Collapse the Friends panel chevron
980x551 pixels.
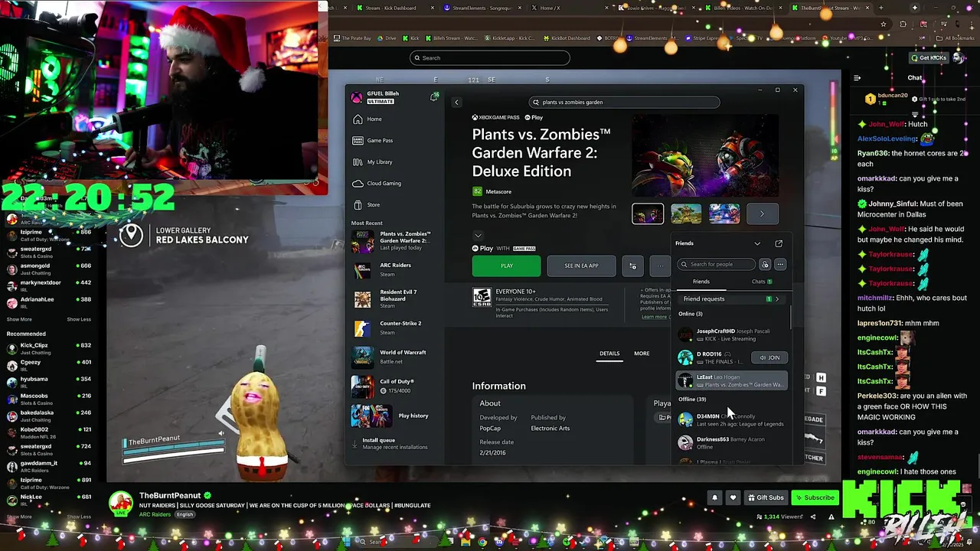pos(757,243)
